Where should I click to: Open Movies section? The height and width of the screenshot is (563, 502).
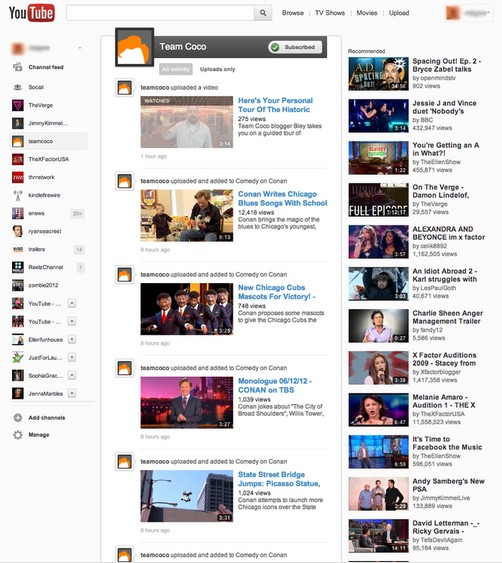point(367,13)
